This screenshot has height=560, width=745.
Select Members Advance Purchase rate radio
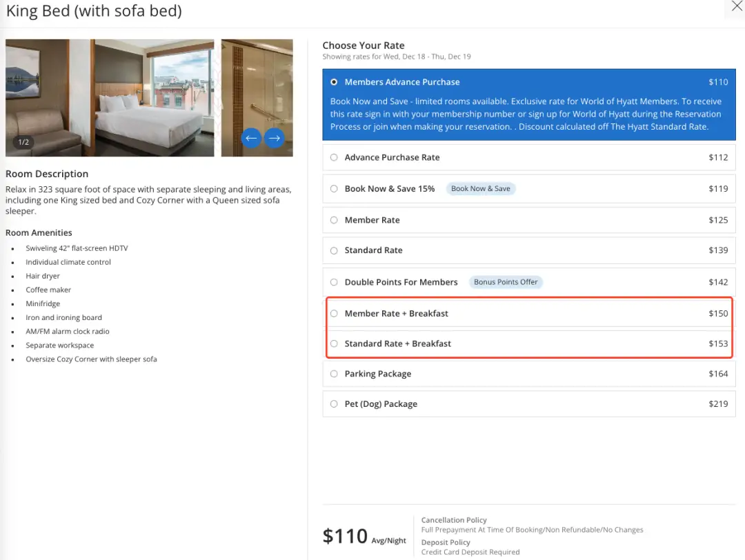pyautogui.click(x=334, y=82)
